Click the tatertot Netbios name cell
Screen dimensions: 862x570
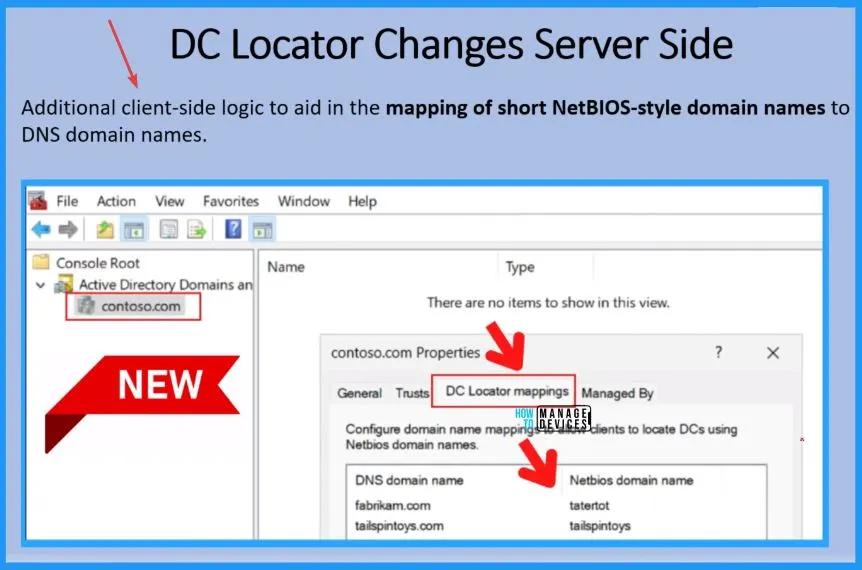click(589, 505)
